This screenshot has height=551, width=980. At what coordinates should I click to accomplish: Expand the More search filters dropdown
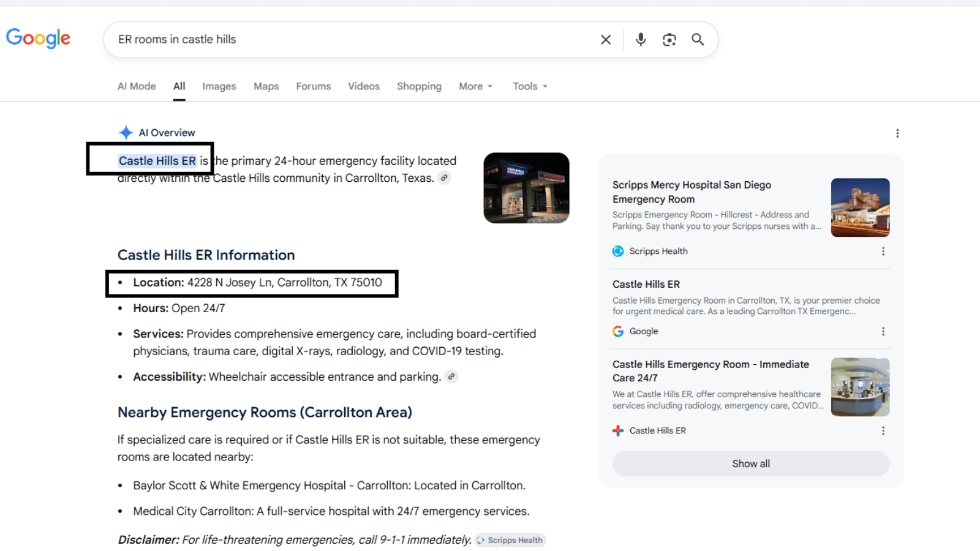(x=476, y=86)
